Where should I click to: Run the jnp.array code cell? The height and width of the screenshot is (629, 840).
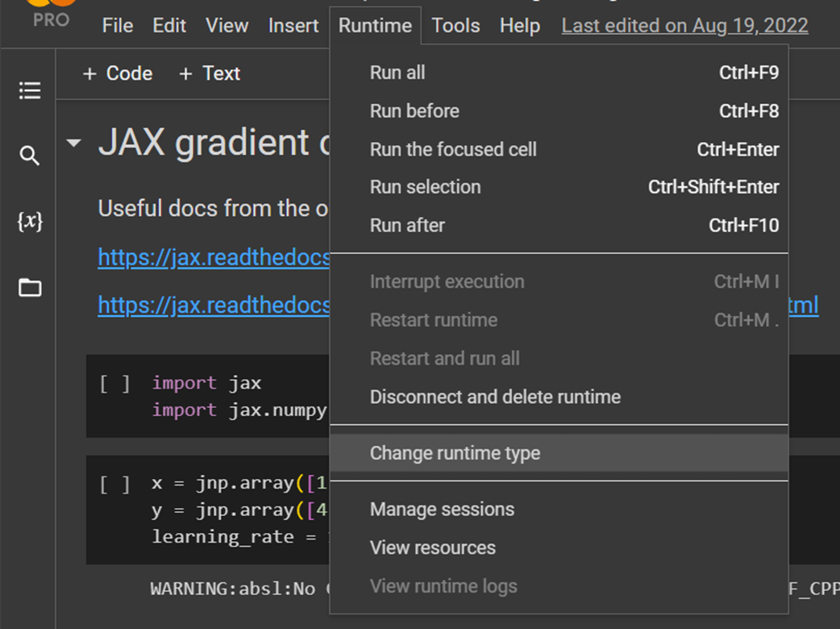coord(114,484)
